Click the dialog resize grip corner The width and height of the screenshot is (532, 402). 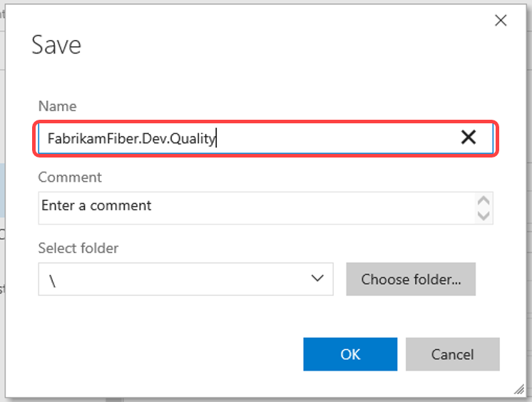tap(519, 389)
